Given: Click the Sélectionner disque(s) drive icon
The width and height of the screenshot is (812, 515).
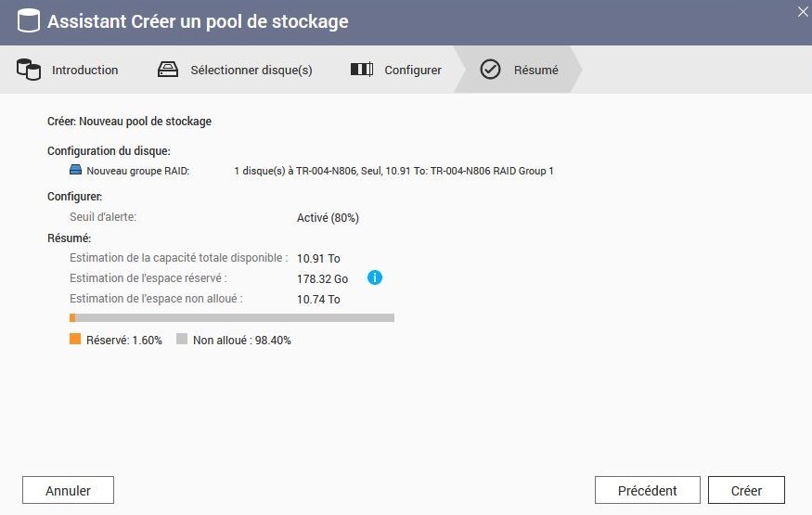Looking at the screenshot, I should 167,70.
